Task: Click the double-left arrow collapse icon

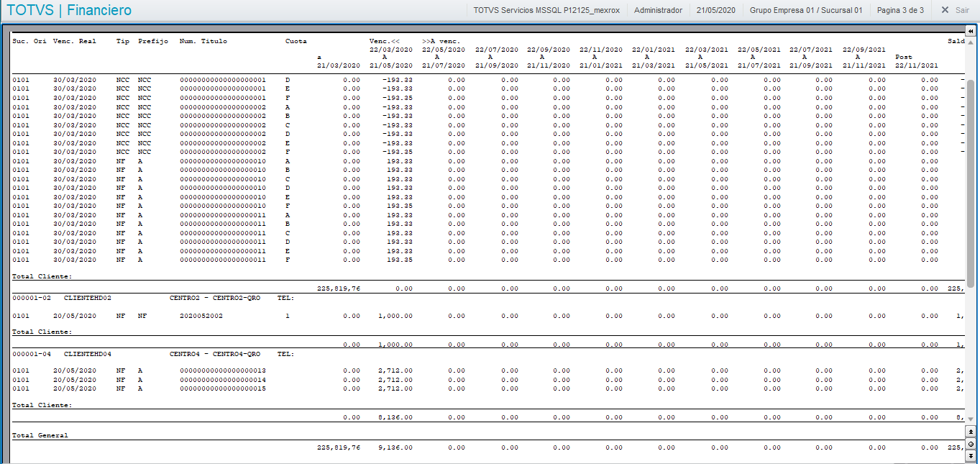Action: 971,32
